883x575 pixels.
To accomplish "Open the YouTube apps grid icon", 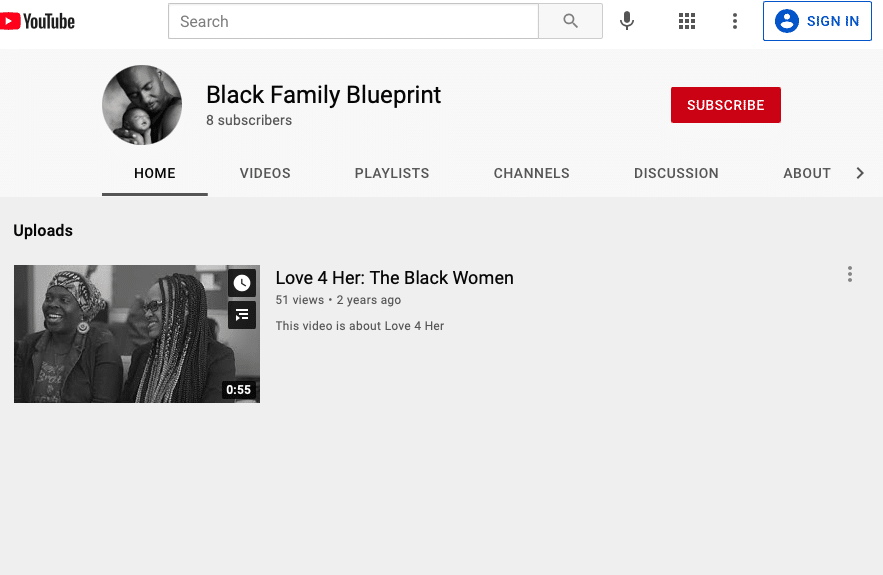I will pyautogui.click(x=686, y=21).
